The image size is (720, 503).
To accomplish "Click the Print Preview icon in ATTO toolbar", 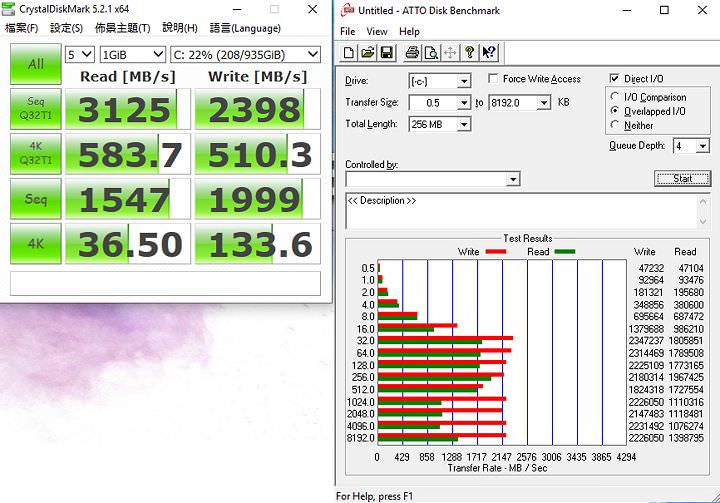I will tap(431, 53).
